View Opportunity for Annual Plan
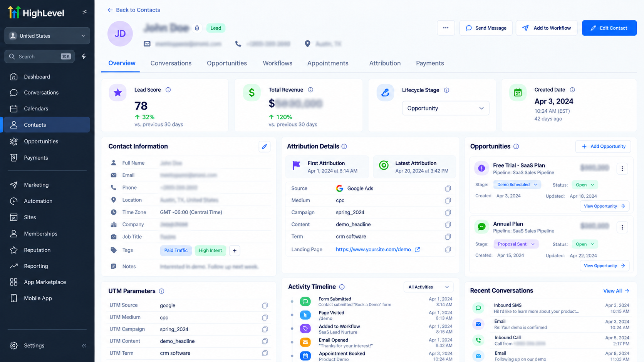644x362 pixels. click(604, 266)
